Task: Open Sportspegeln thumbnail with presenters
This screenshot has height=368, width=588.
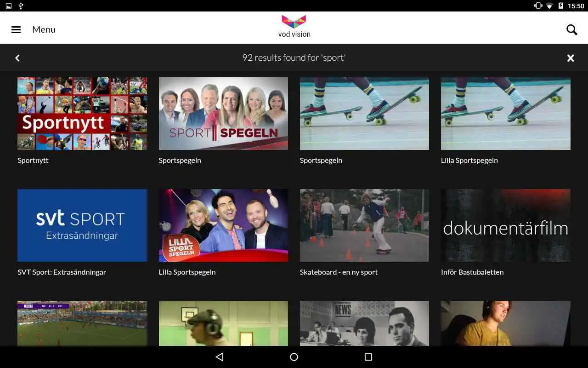Action: (223, 114)
